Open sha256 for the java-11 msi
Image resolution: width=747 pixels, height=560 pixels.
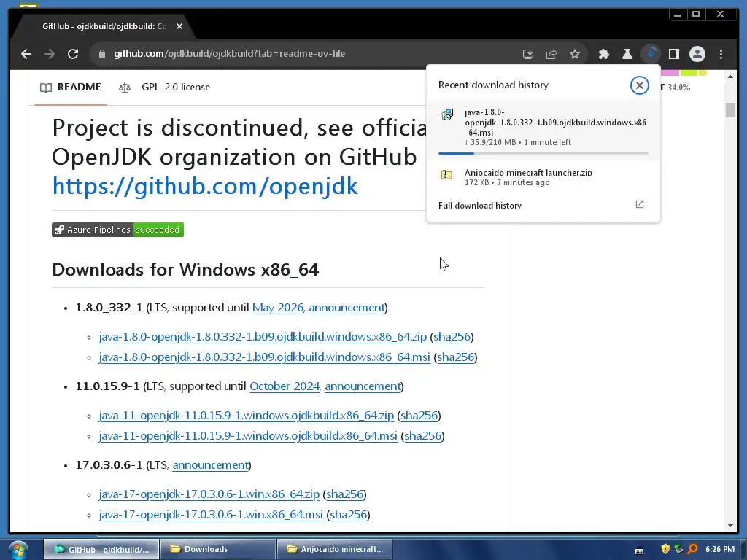[422, 436]
